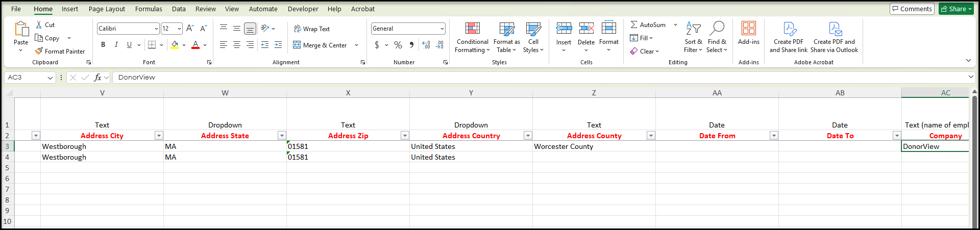Open Address Zip filter dropdown
The image size is (980, 230).
point(405,136)
